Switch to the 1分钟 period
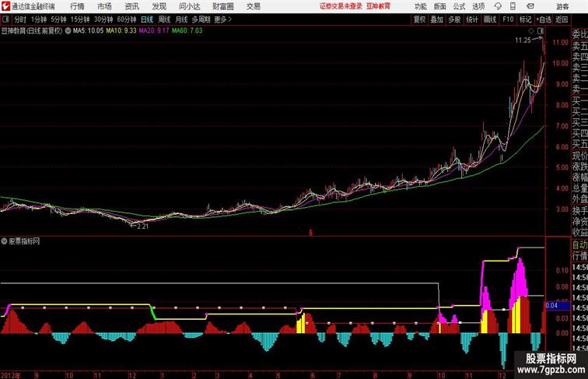Screen dimensions: 588x379 pos(38,19)
